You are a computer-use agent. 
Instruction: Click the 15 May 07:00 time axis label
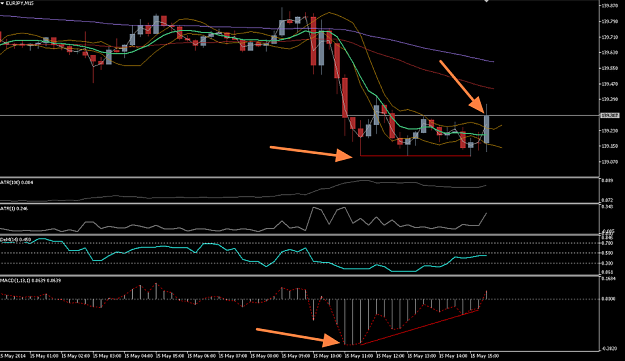(233, 356)
